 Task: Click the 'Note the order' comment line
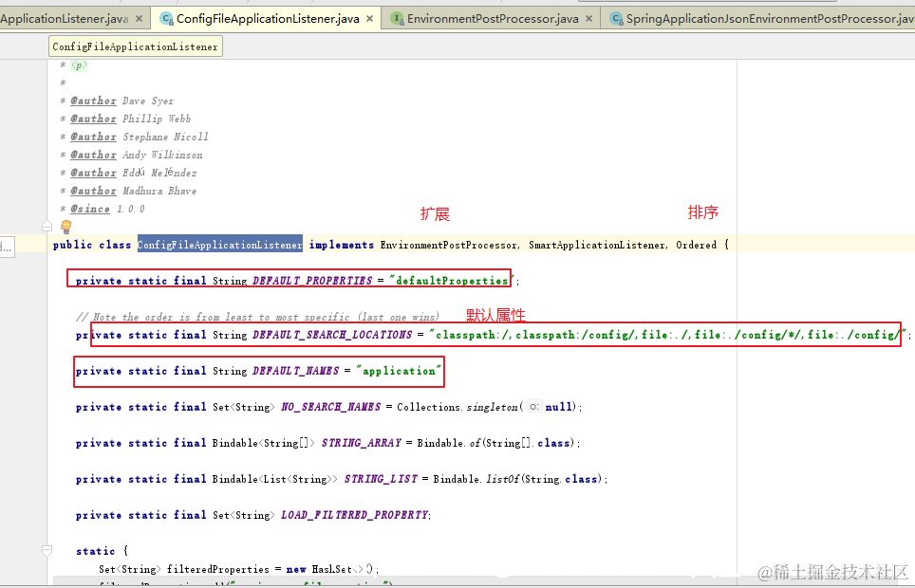pyautogui.click(x=257, y=317)
